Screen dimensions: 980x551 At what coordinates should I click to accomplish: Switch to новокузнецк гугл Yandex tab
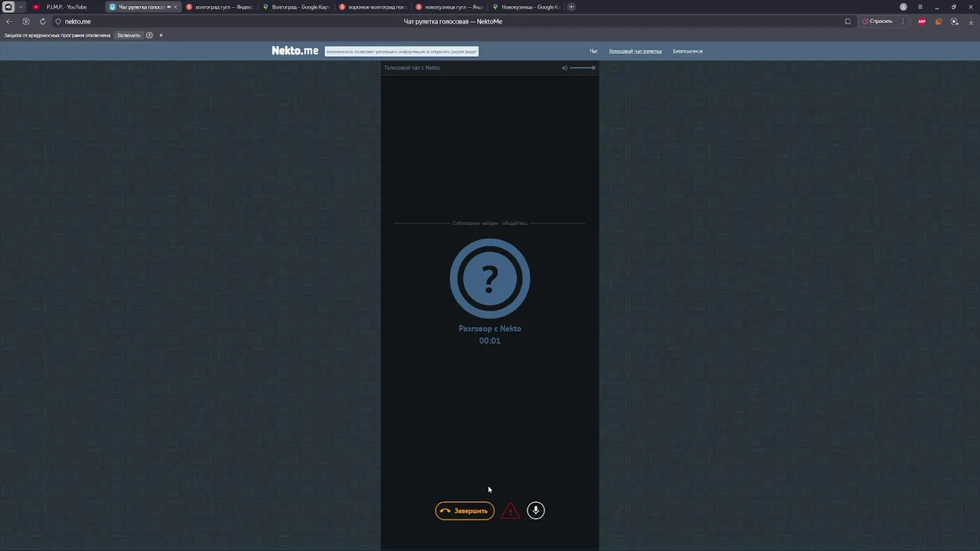point(449,7)
